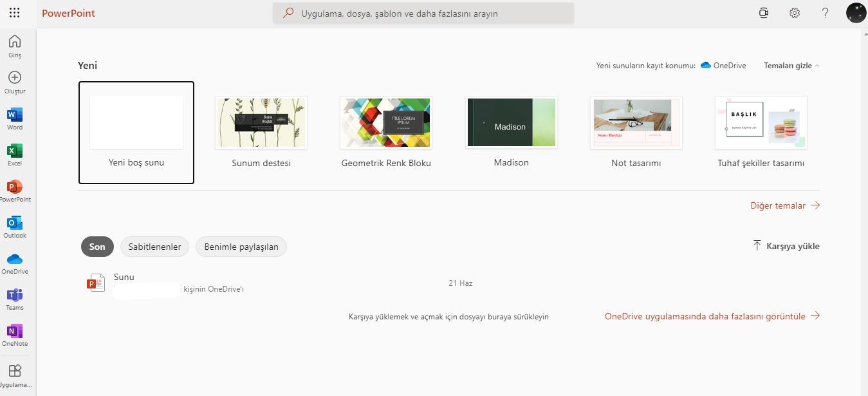
Task: Click the arrow next to Diğer temalar
Action: pyautogui.click(x=815, y=205)
